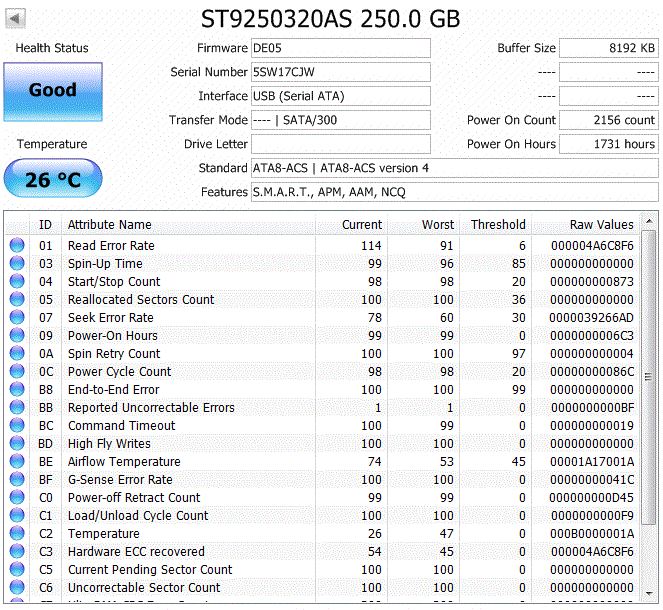Click the blue status orb for Read Error Rate

point(17,245)
